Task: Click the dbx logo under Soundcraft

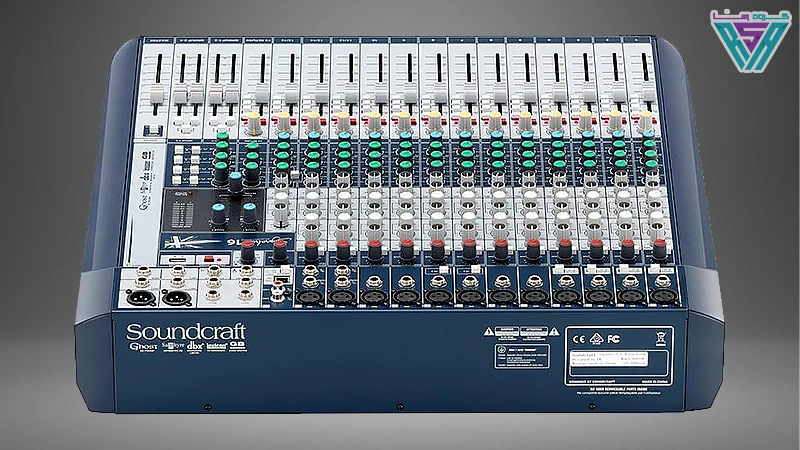Action: click(x=195, y=346)
